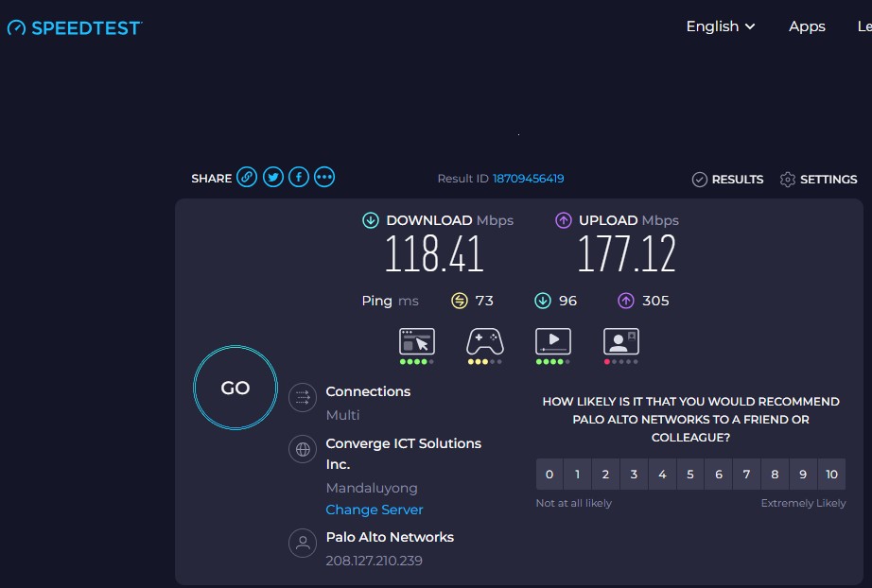Viewport: 872px width, 588px height.
Task: Click the Speedtest logo
Action: 75,27
